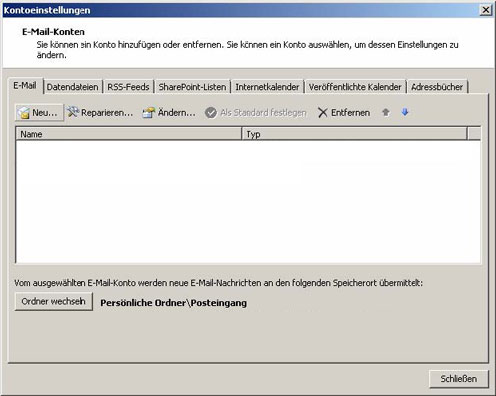Click the Ändern... change account tool
The height and width of the screenshot is (396, 496).
tap(169, 113)
